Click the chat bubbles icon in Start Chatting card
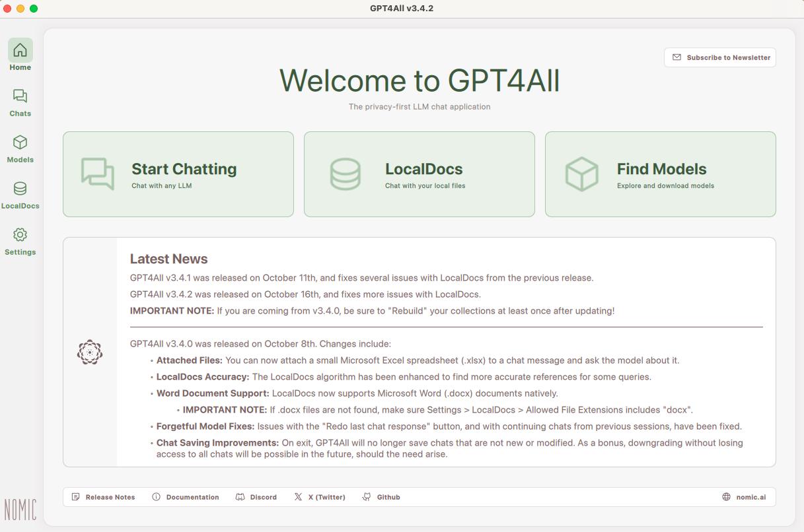804x532 pixels. click(98, 174)
